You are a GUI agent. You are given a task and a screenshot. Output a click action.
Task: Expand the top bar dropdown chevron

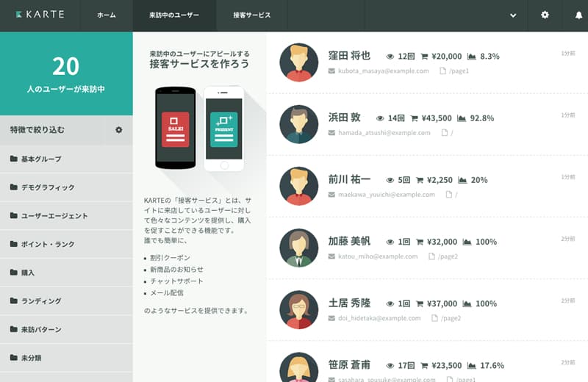[x=513, y=15]
